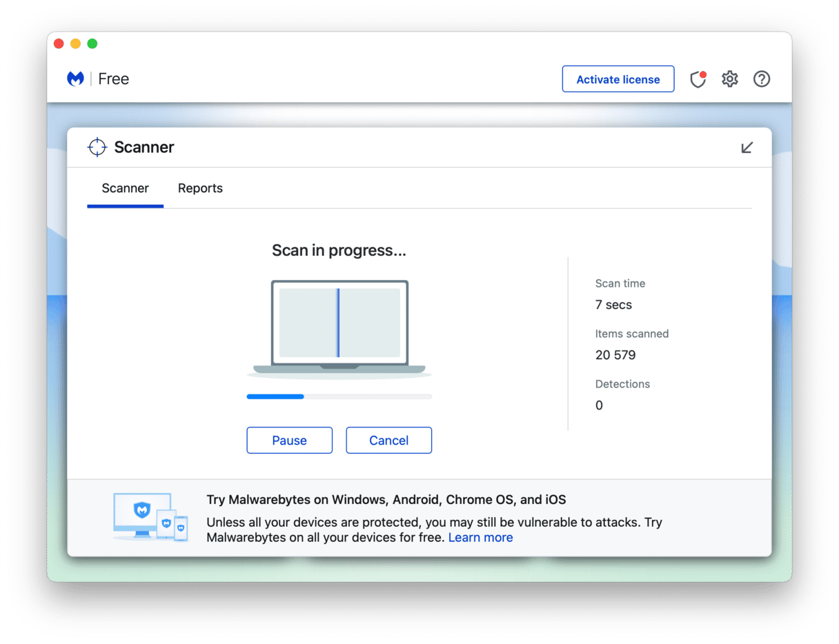Collapse the Scanner panel with arrow icon

tap(747, 148)
